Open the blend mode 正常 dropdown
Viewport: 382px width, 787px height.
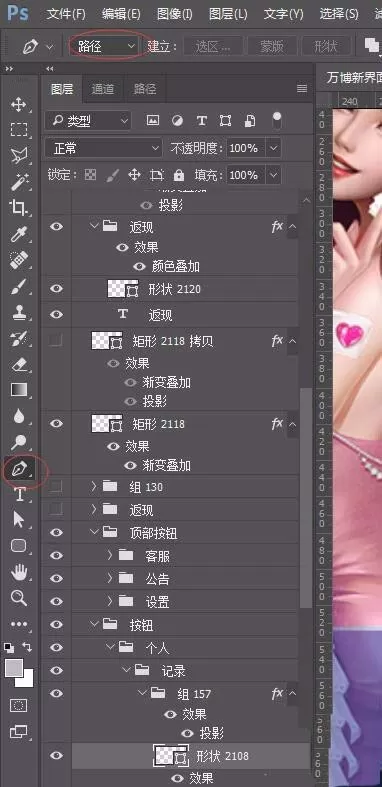point(103,149)
